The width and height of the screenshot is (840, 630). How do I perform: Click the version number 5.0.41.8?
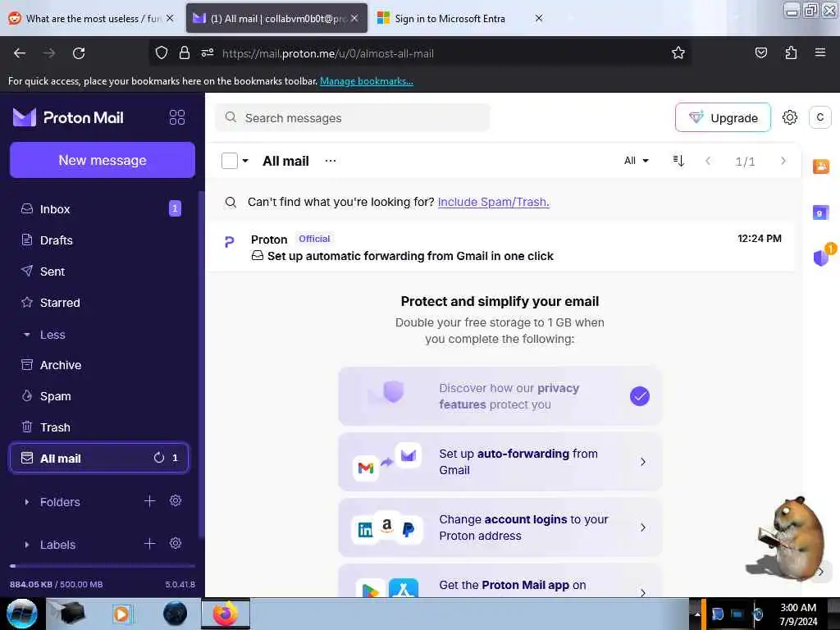pos(180,584)
